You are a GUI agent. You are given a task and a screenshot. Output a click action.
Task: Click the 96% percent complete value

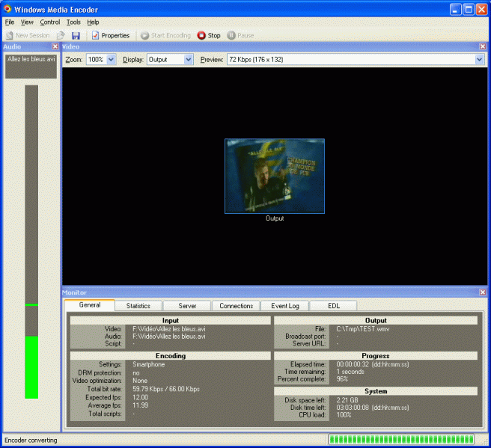point(342,379)
